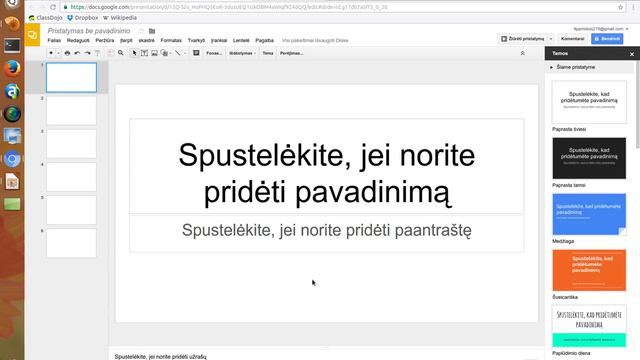
Task: Click the slide title placeholder text
Action: pyautogui.click(x=327, y=173)
